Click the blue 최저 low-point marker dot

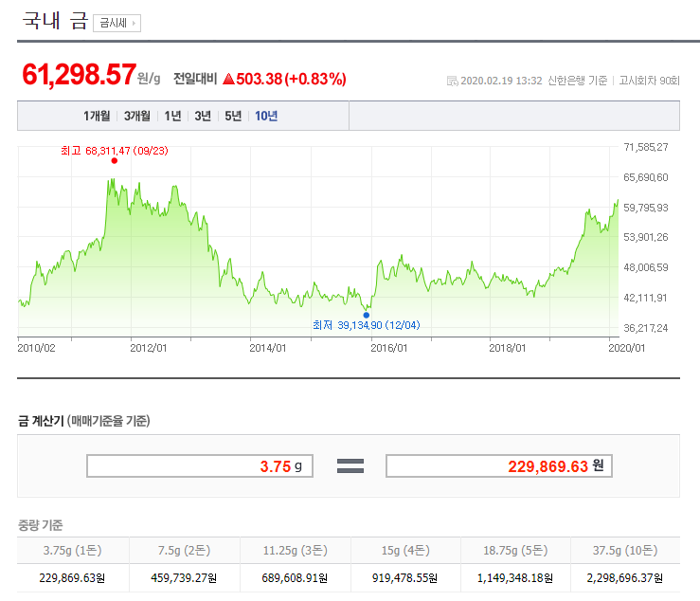(367, 315)
